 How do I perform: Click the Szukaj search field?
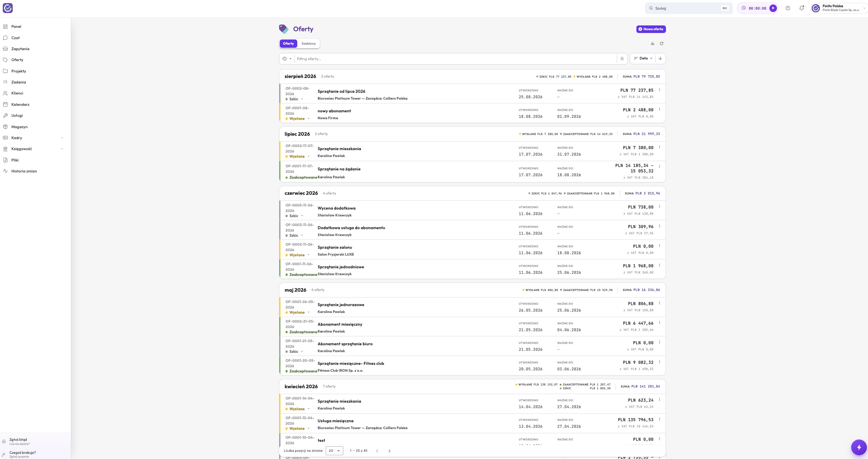(x=689, y=8)
